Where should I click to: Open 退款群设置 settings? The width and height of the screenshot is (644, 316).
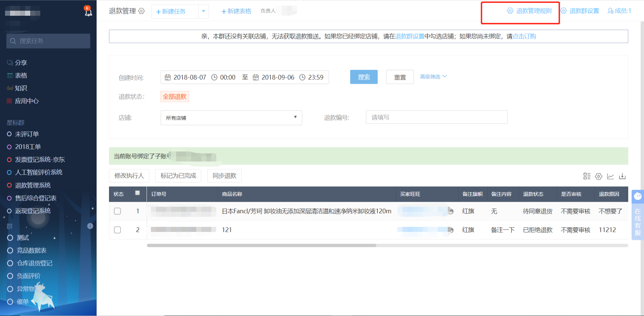click(580, 11)
